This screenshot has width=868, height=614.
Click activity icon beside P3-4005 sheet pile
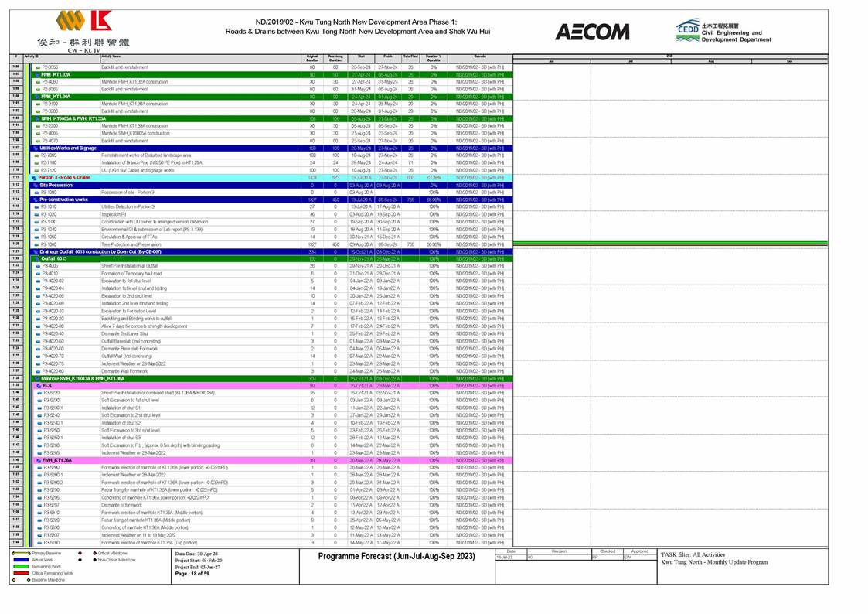point(38,265)
